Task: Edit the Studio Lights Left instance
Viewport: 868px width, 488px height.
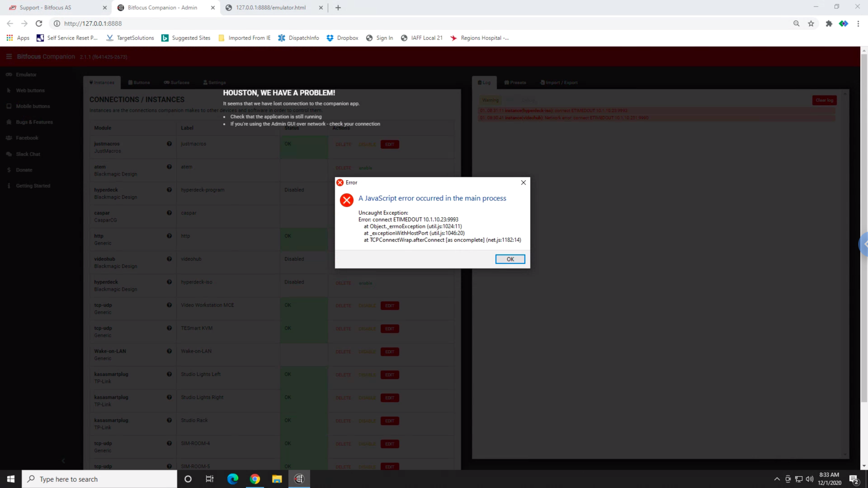Action: click(x=390, y=375)
